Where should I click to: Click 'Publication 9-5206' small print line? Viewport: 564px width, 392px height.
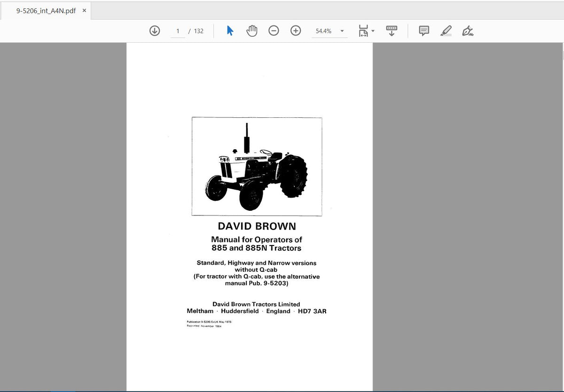(209, 322)
